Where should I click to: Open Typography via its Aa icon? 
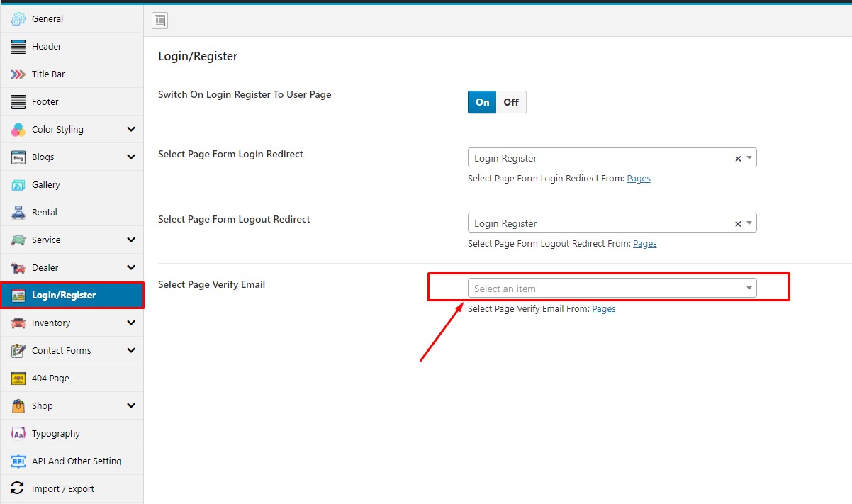pos(18,434)
